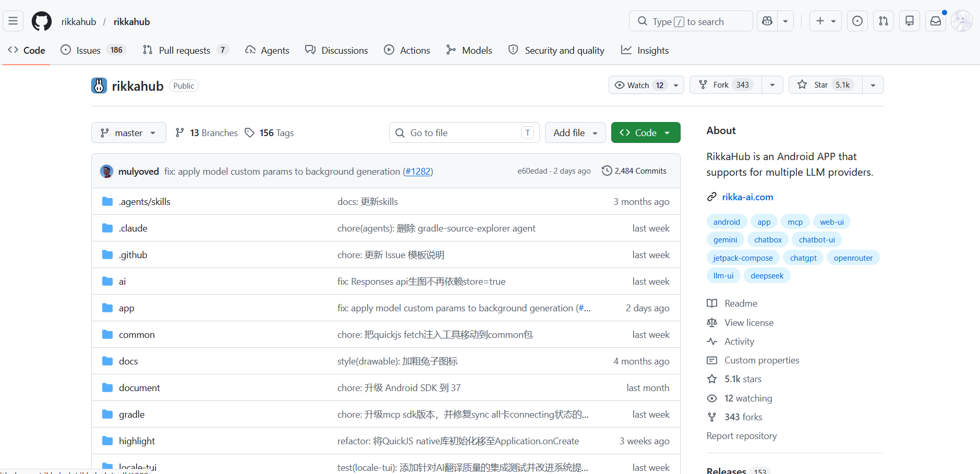The image size is (980, 474).
Task: Expand the Fork options dropdown arrow
Action: pos(772,84)
